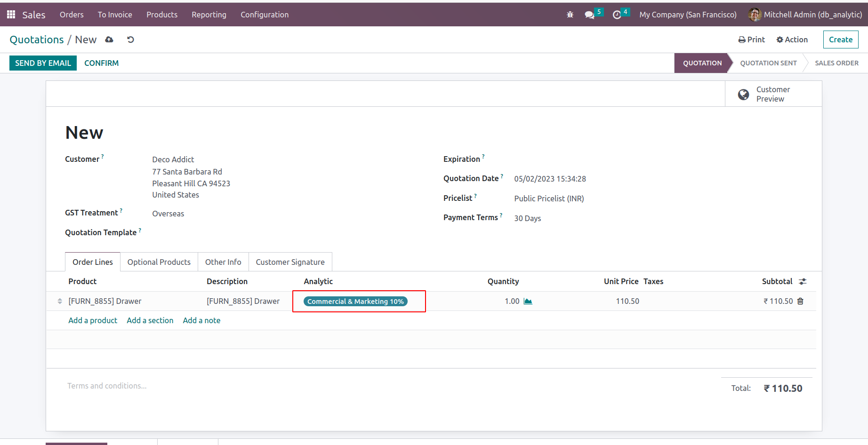Open Mitchell Admin user menu
This screenshot has width=868, height=445.
[x=805, y=15]
